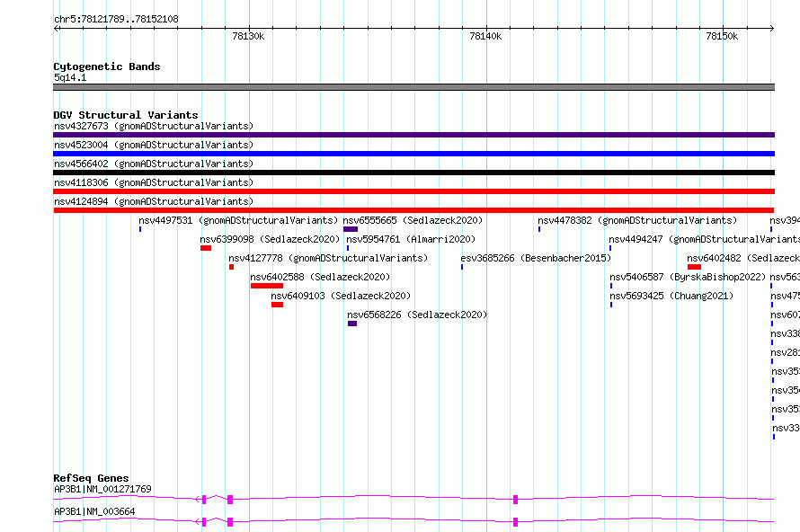Click the 78150k ruler tick label
Viewport: 800px width, 532px height.
click(x=722, y=36)
